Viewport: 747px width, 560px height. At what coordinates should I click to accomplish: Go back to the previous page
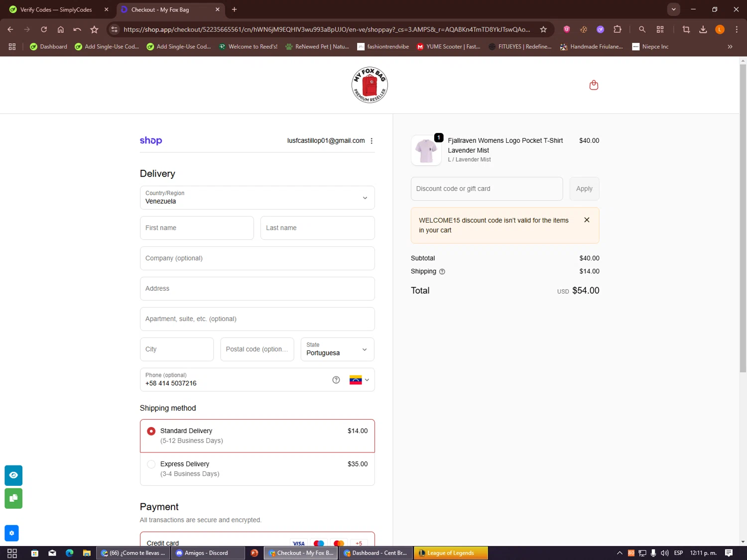coord(10,29)
